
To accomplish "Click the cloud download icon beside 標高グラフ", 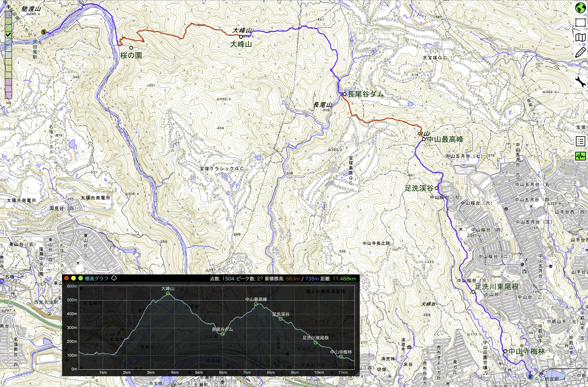I will click(114, 278).
